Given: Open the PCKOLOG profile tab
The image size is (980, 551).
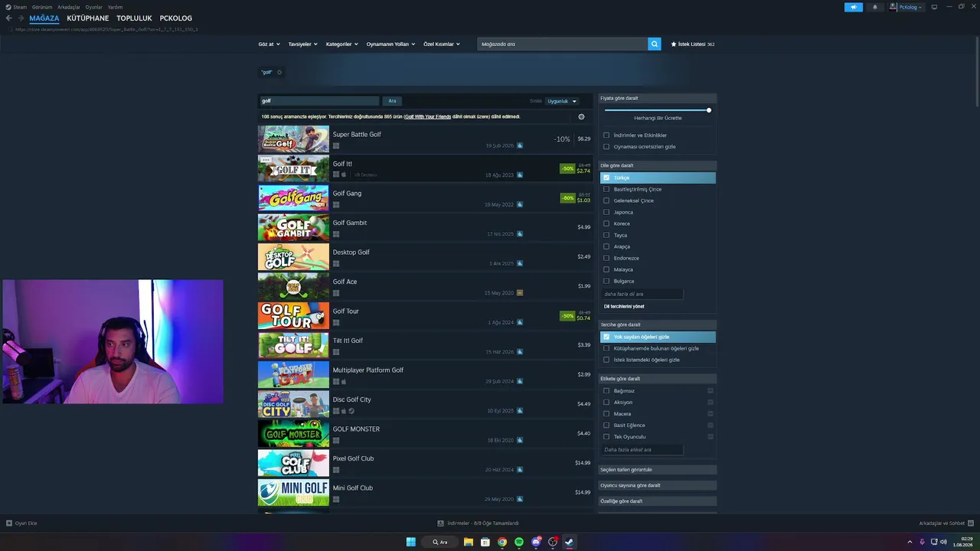Looking at the screenshot, I should click(x=176, y=18).
